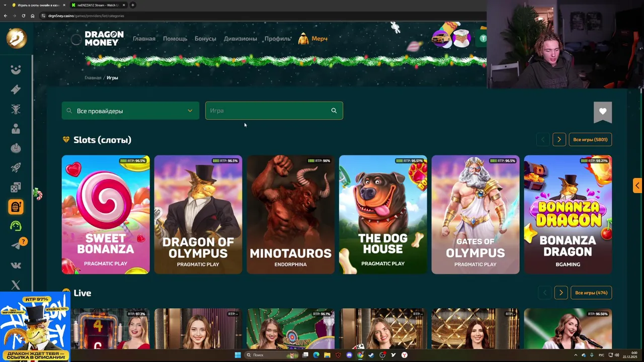Open the dealer person sidebar icon

[16, 129]
